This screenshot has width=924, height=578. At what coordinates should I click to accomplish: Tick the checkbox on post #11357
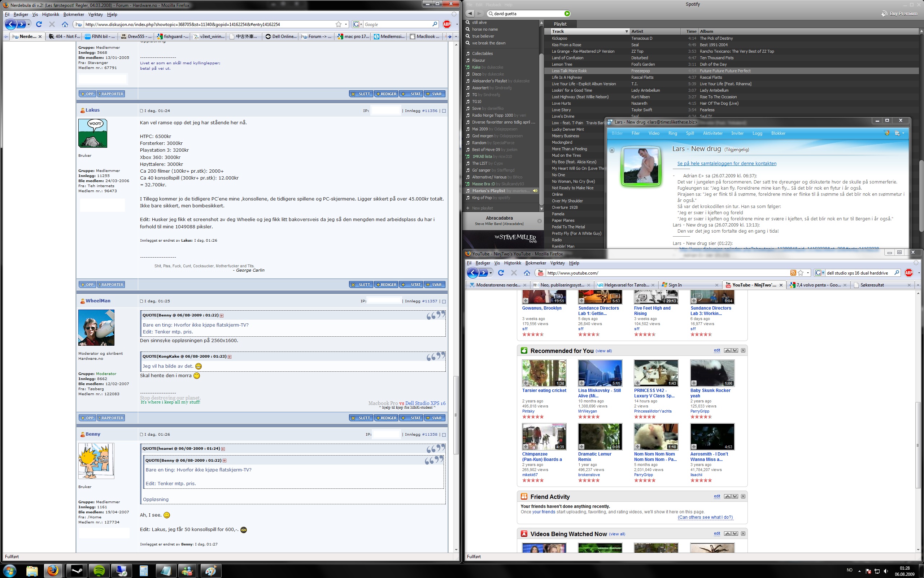click(444, 301)
